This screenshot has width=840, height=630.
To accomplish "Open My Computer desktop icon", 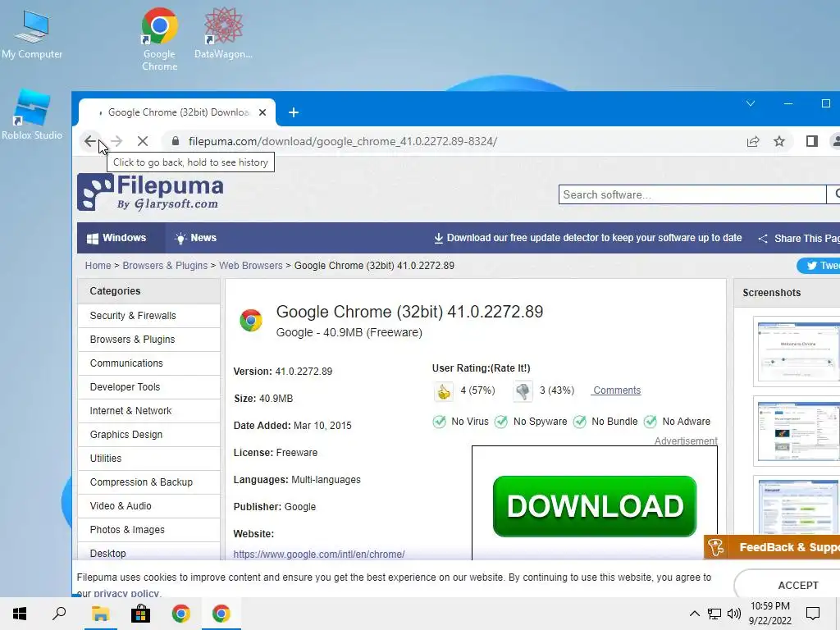I will 32,33.
